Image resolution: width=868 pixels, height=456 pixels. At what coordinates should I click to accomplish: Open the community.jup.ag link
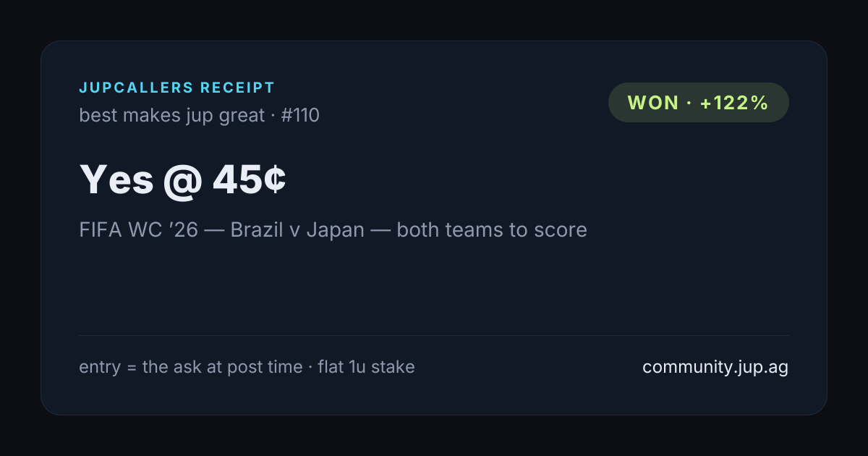pyautogui.click(x=715, y=367)
